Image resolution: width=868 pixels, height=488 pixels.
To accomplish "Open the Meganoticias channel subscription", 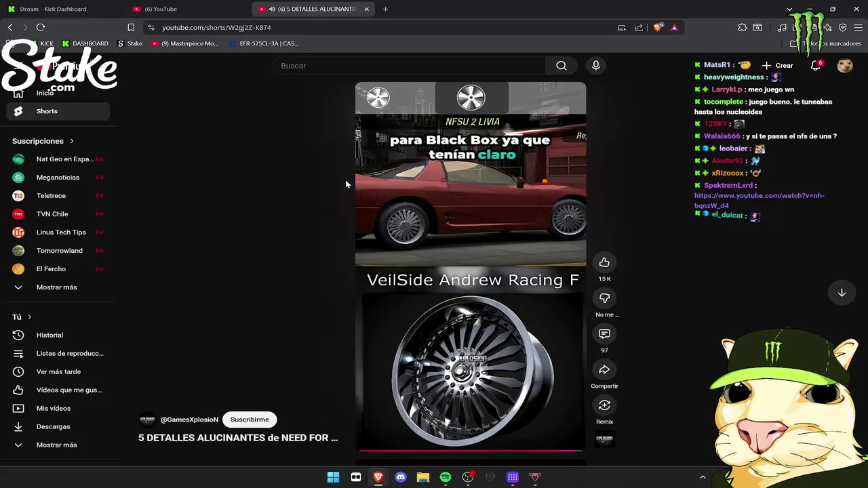I will pyautogui.click(x=58, y=178).
